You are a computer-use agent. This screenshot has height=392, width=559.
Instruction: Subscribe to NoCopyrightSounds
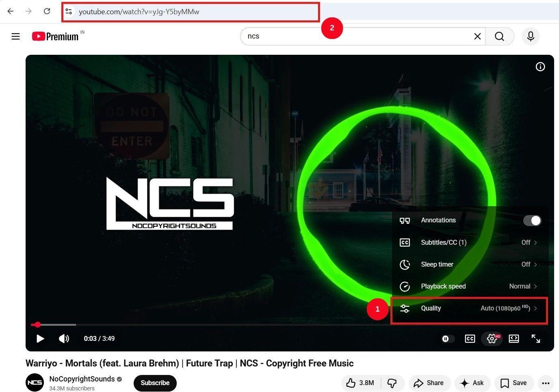tap(155, 383)
